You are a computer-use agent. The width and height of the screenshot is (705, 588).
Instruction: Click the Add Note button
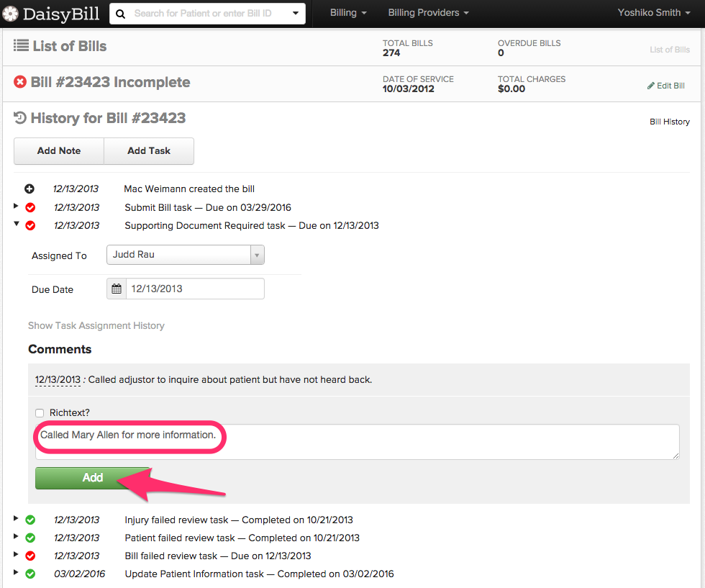pyautogui.click(x=59, y=150)
